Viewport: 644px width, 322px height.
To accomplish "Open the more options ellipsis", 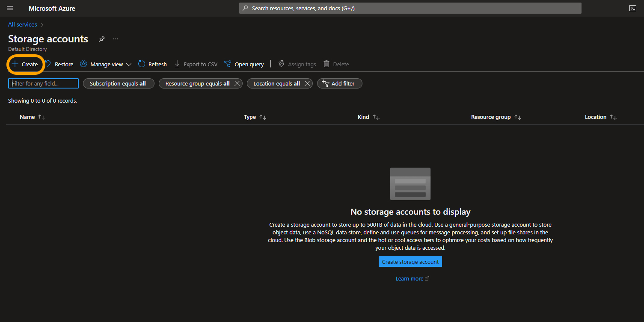I will click(116, 39).
